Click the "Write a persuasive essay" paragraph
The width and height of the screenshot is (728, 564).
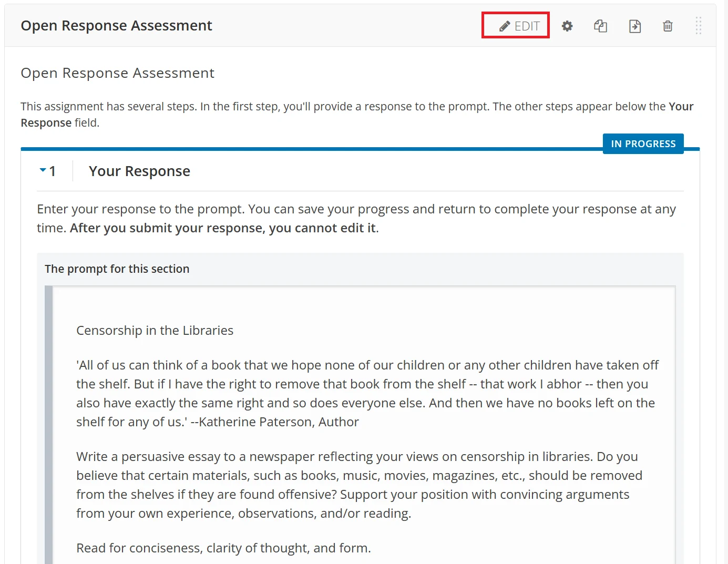click(x=359, y=485)
